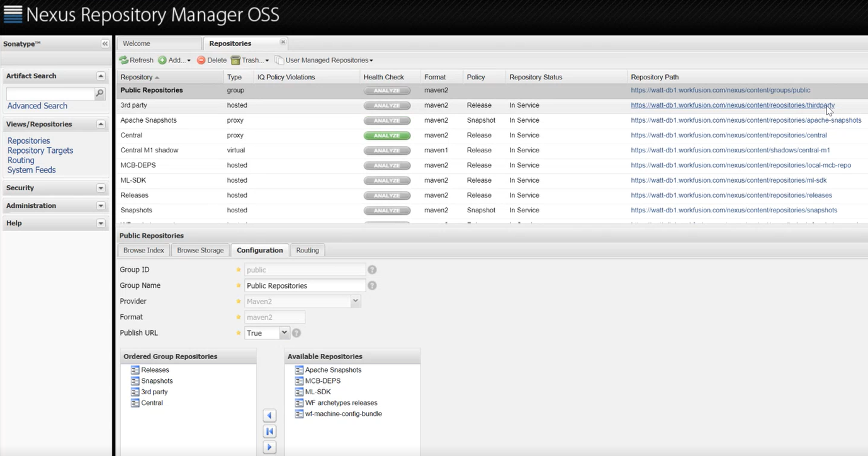Click ANALYZE in the Apache Snapshots row
The height and width of the screenshot is (456, 868).
click(386, 120)
